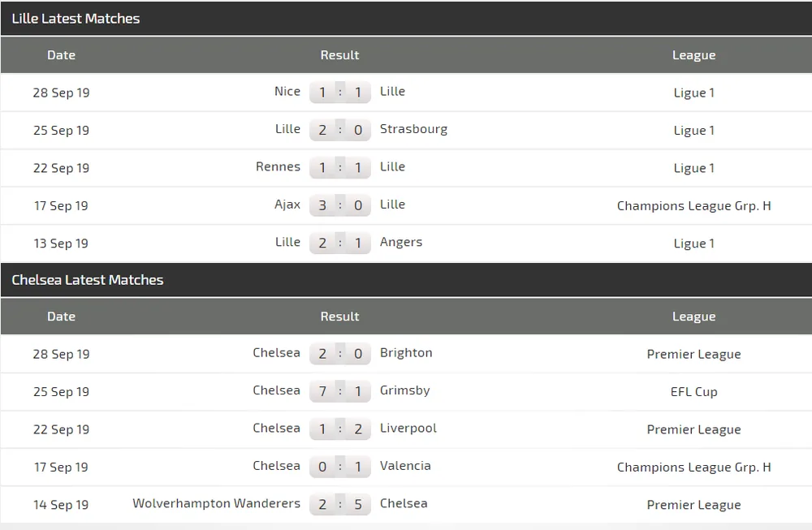Select the Valencia team name

coord(405,466)
